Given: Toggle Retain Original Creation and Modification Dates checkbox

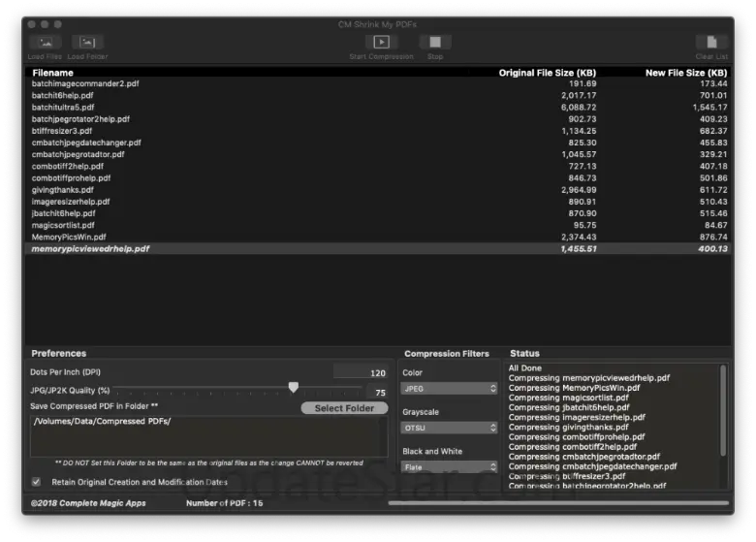Looking at the screenshot, I should tap(36, 482).
